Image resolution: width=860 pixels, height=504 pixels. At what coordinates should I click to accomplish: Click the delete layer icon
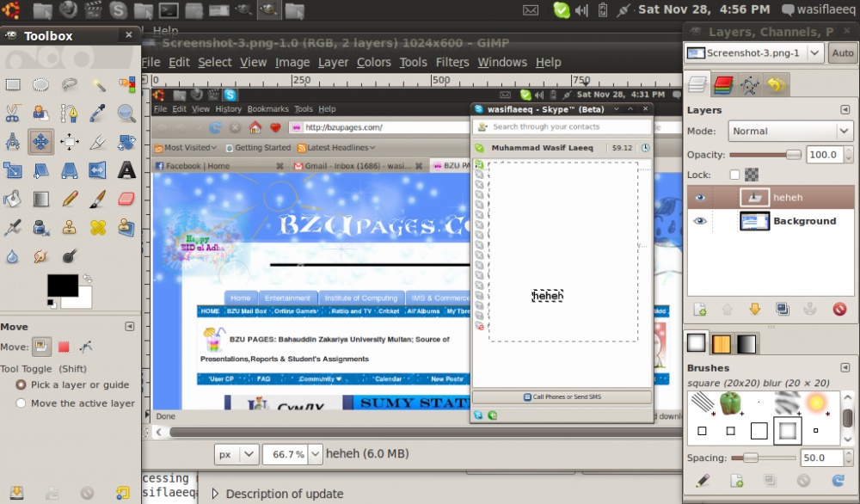click(839, 310)
